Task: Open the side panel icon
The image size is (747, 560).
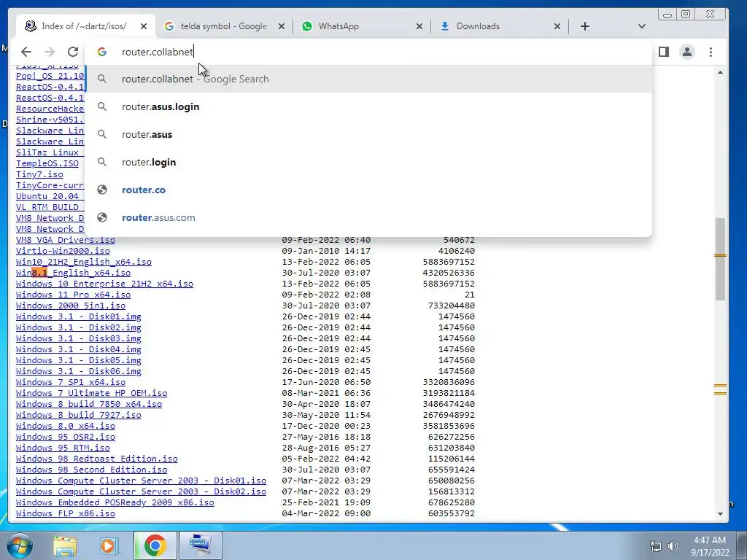Action: point(664,52)
